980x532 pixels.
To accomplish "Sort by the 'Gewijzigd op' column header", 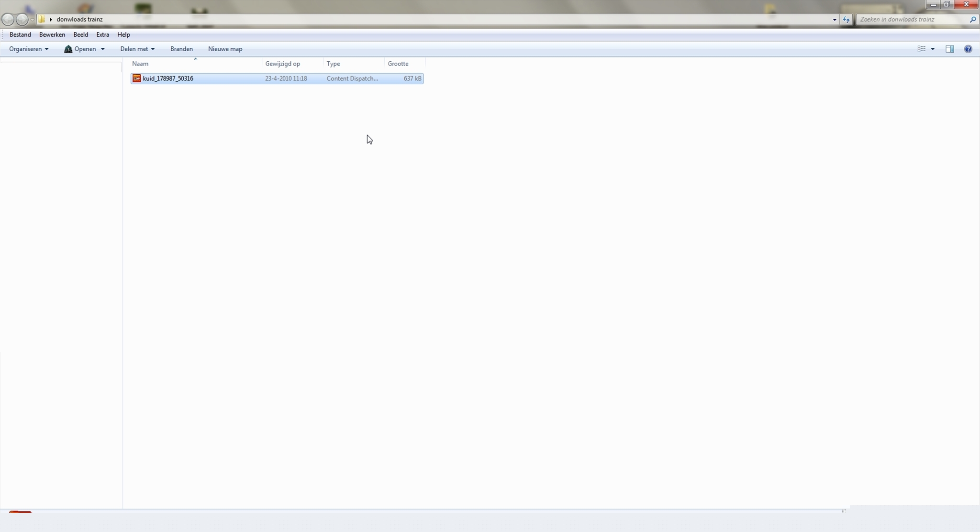I will 292,64.
